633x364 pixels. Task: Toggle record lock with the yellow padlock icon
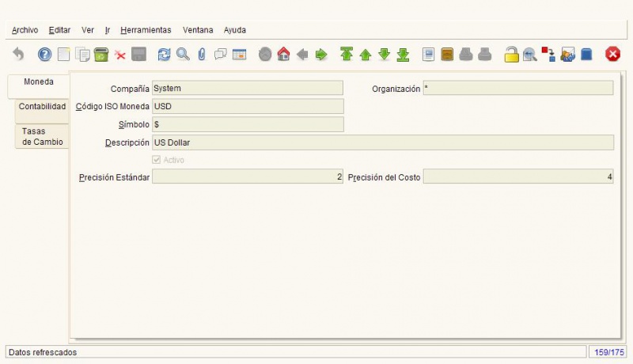coord(511,55)
